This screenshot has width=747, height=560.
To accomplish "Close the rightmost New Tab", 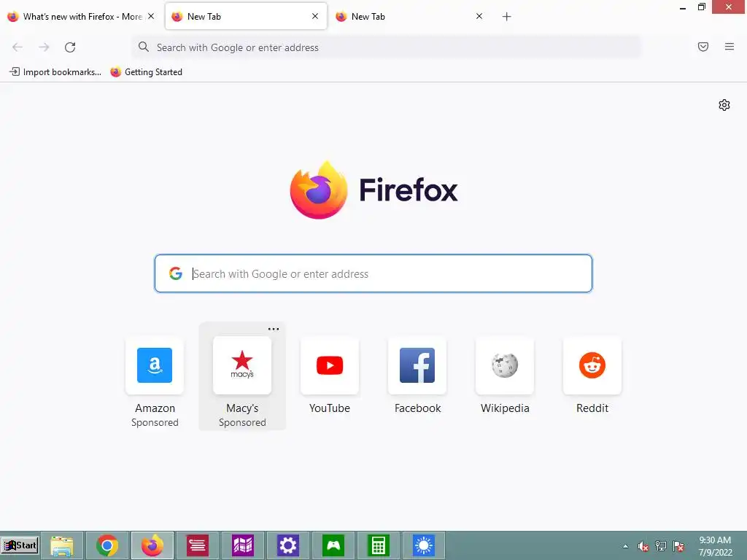I will point(479,16).
